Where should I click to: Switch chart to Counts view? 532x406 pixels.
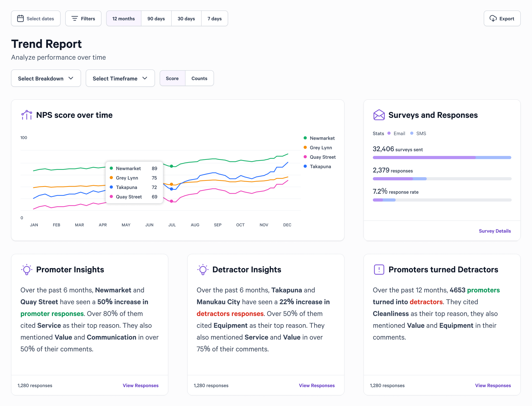pyautogui.click(x=199, y=78)
